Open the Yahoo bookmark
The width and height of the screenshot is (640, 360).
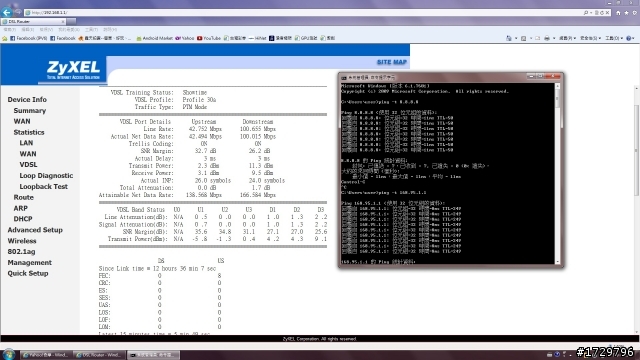[x=184, y=38]
